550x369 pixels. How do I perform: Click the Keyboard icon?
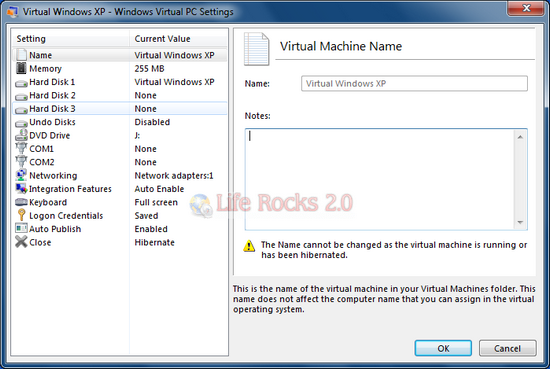pos(21,202)
